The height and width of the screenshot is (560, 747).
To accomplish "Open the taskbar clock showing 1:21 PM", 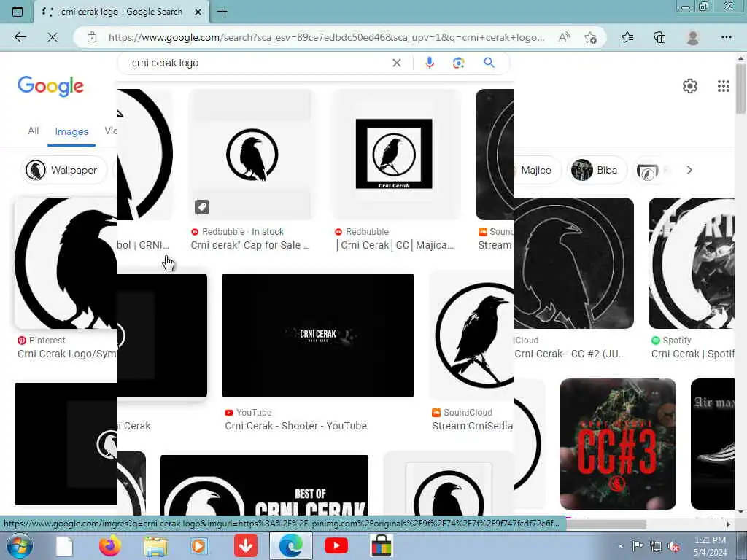I will click(710, 546).
